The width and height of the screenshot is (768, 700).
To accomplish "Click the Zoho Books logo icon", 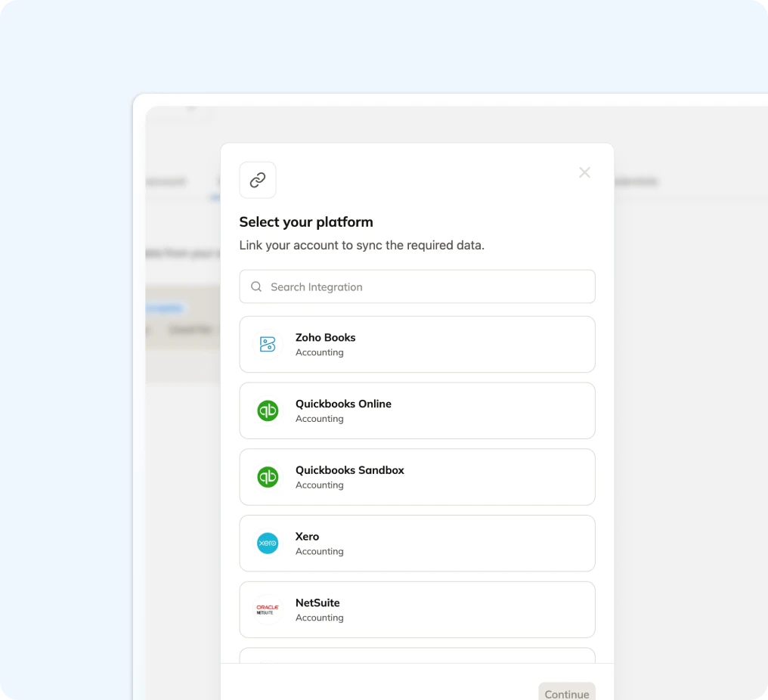I will (267, 344).
